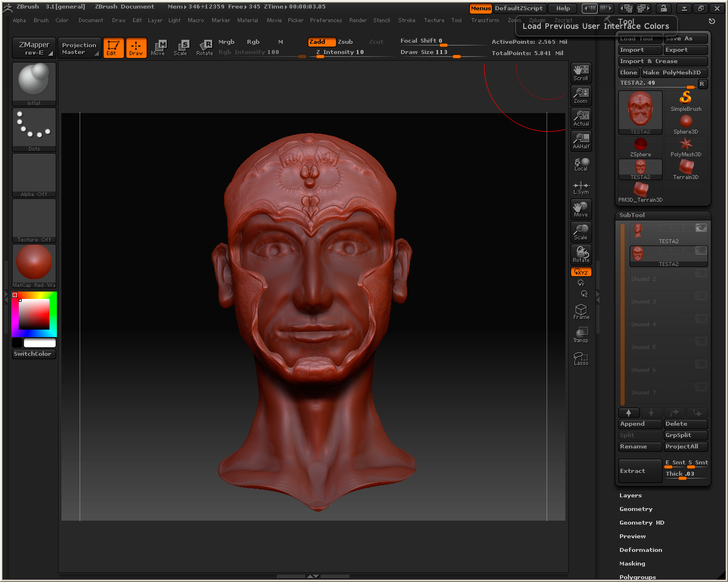Toggle Transp transparency mode

(581, 335)
